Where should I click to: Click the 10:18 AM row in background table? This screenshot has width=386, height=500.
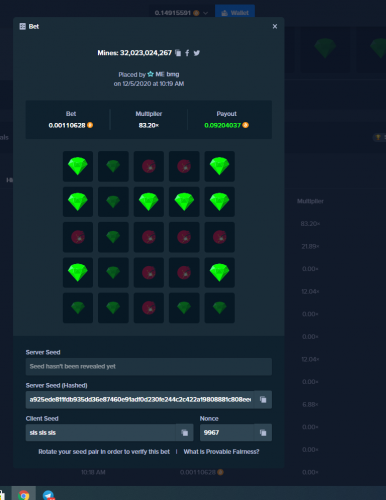[93, 472]
